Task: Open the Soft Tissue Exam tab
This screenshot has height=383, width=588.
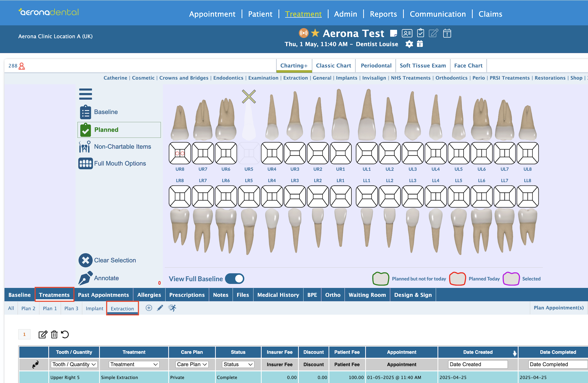Action: [423, 66]
